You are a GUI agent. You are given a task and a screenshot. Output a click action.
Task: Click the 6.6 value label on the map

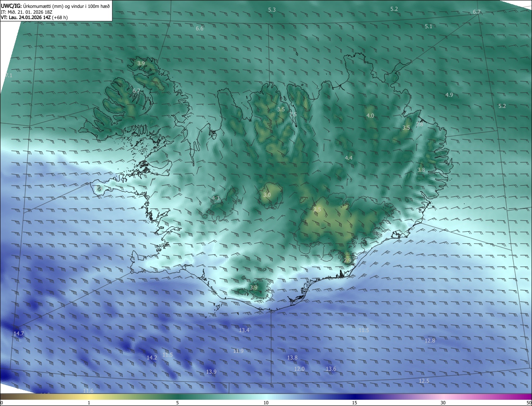199,29
